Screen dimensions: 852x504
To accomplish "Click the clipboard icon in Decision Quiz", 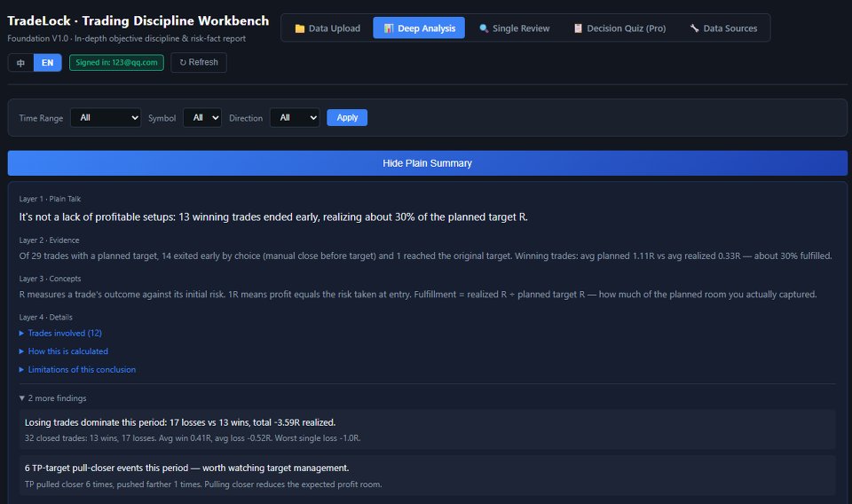I will point(578,28).
